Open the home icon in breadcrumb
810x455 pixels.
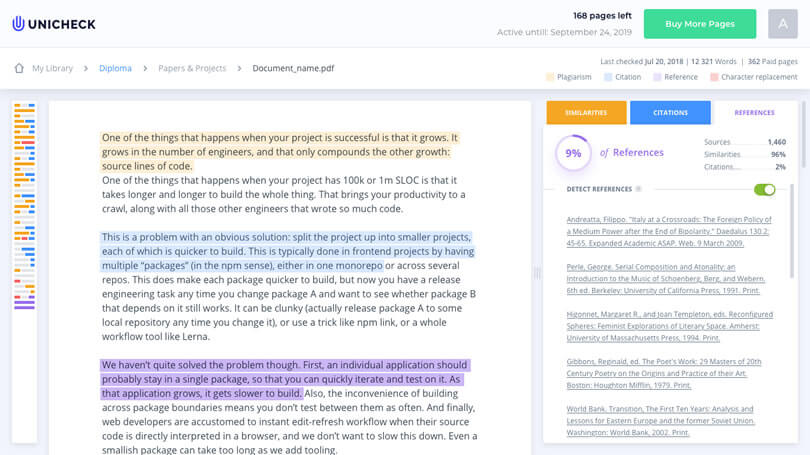point(19,68)
